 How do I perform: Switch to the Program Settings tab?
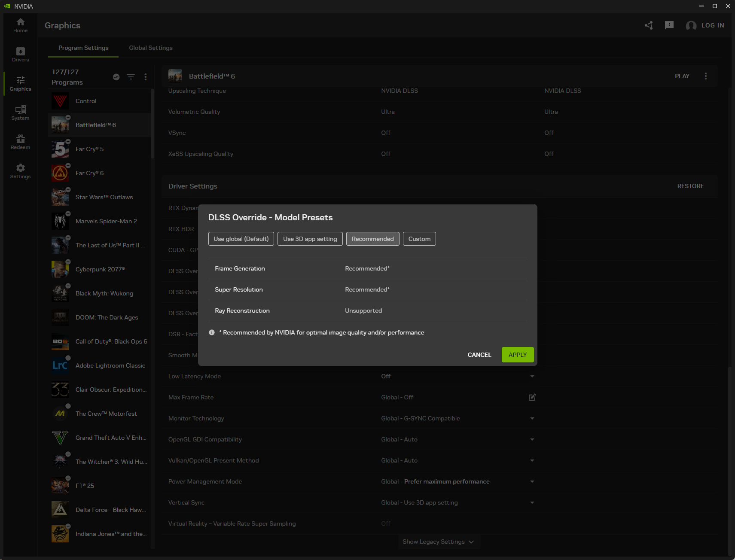[83, 48]
